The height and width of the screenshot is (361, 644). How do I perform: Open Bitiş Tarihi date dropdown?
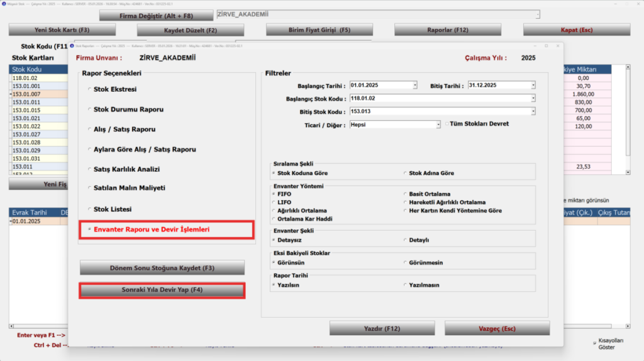533,85
